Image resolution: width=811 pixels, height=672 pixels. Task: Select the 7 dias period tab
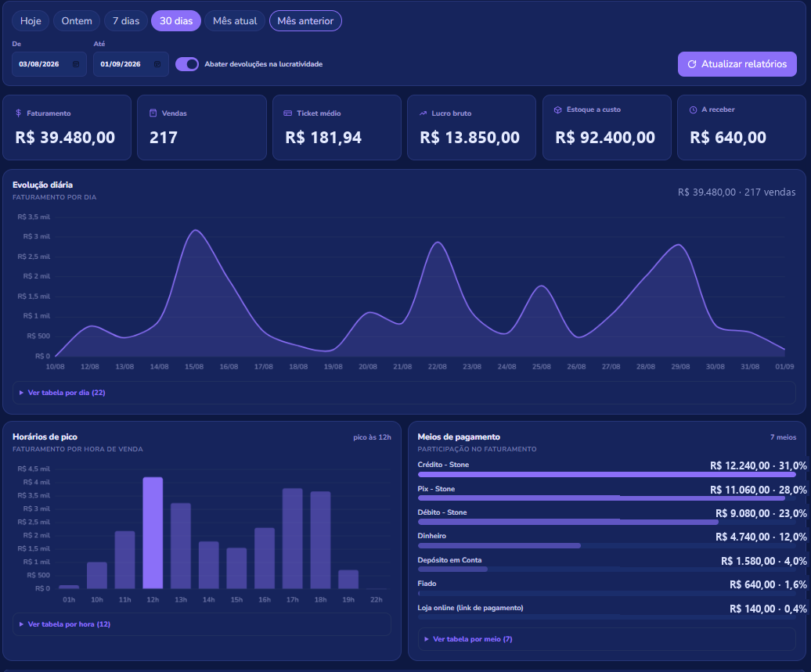tap(126, 20)
